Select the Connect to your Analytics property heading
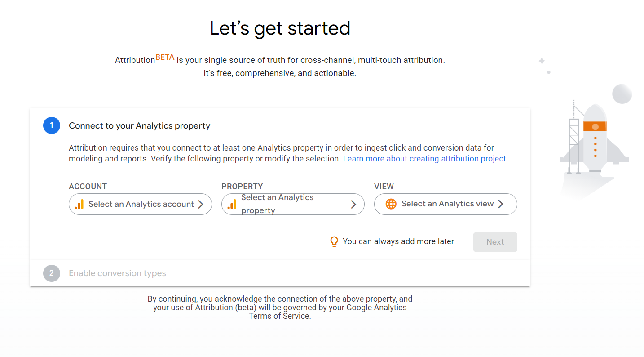The width and height of the screenshot is (644, 357). [x=139, y=126]
